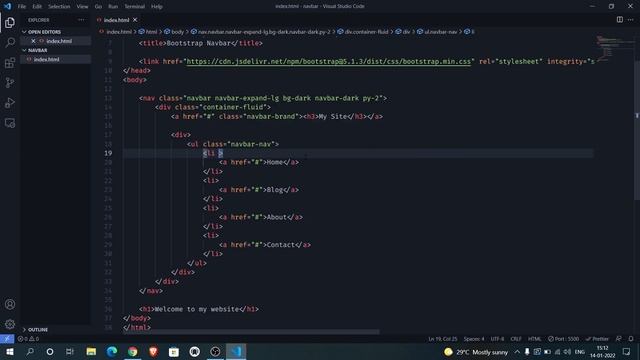
Task: Close index.html tab with X
Action: [135, 20]
